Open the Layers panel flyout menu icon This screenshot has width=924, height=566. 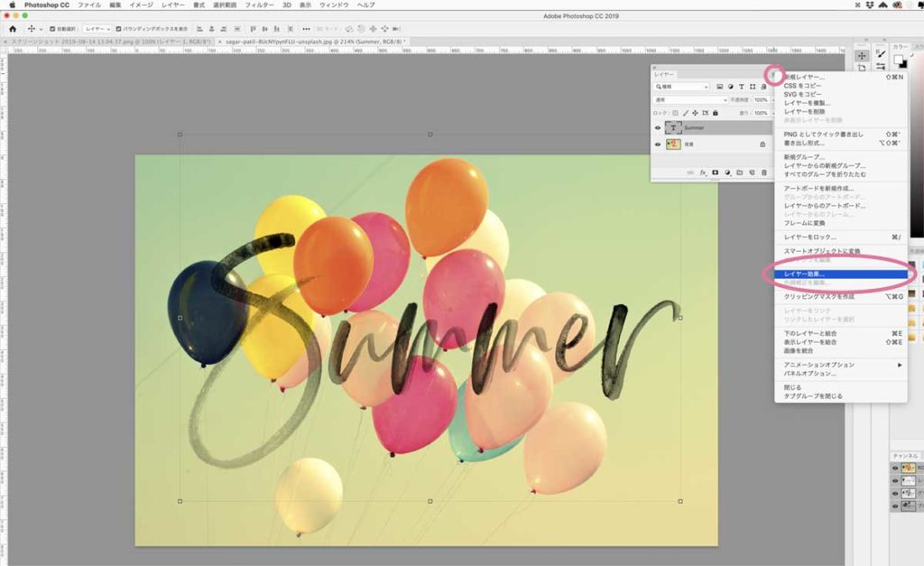tap(773, 74)
